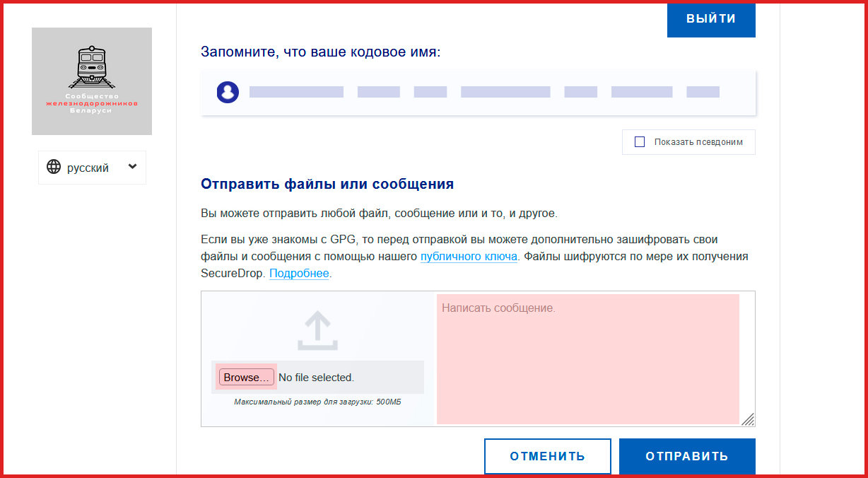
Task: Cancel with the ОТМЕНИТЬ button
Action: 547,456
